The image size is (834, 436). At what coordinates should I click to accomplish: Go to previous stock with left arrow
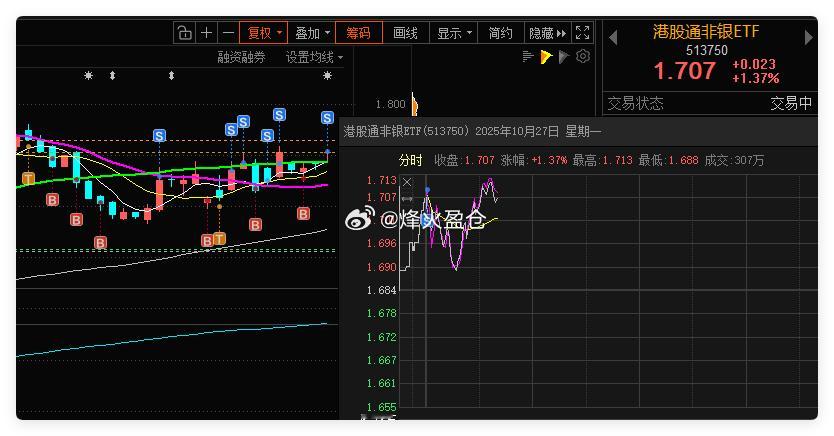click(613, 37)
